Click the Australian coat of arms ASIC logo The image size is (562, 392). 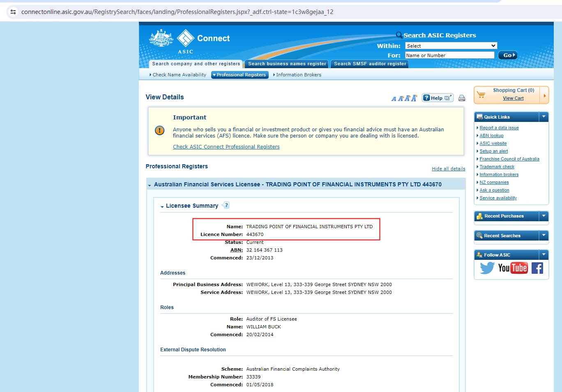point(161,39)
